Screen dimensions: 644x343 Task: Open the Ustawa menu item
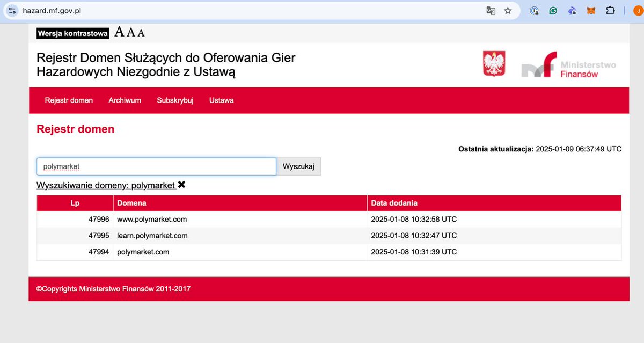click(x=222, y=100)
